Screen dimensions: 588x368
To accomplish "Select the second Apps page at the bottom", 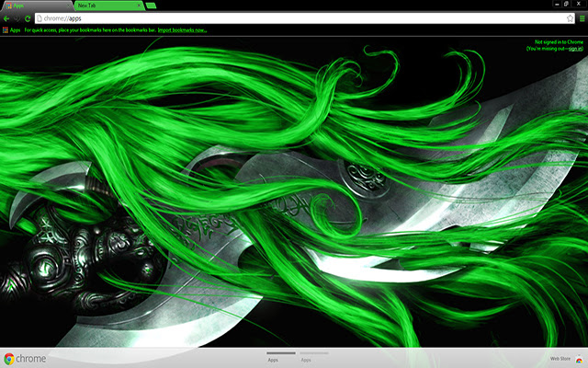I will (x=314, y=357).
